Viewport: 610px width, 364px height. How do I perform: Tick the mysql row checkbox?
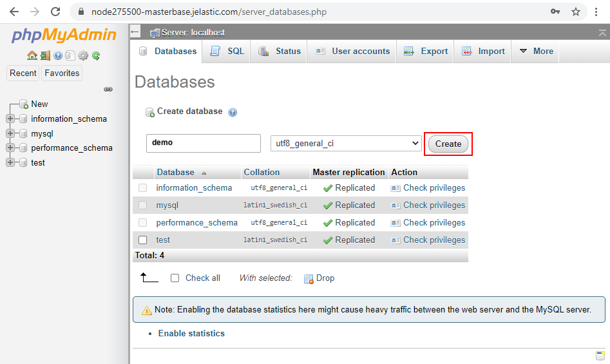coord(143,205)
